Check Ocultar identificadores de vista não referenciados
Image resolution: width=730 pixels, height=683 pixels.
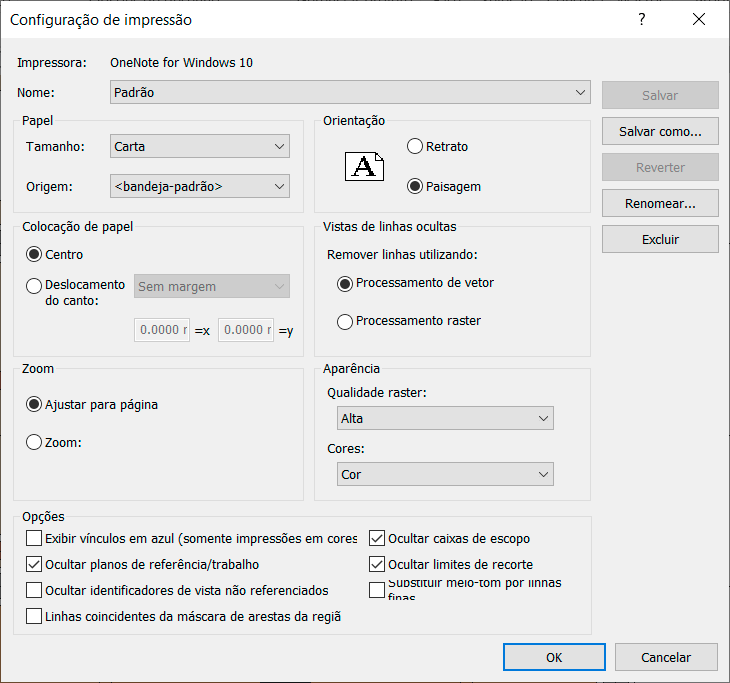pos(34,590)
